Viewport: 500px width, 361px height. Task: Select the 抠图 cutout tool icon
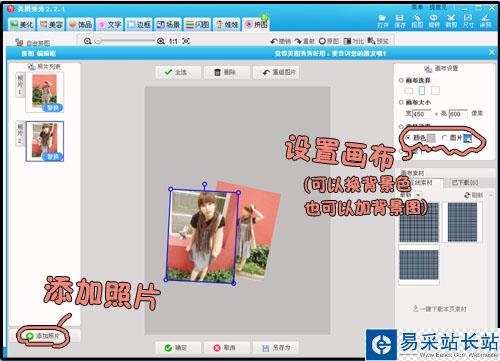417,21
